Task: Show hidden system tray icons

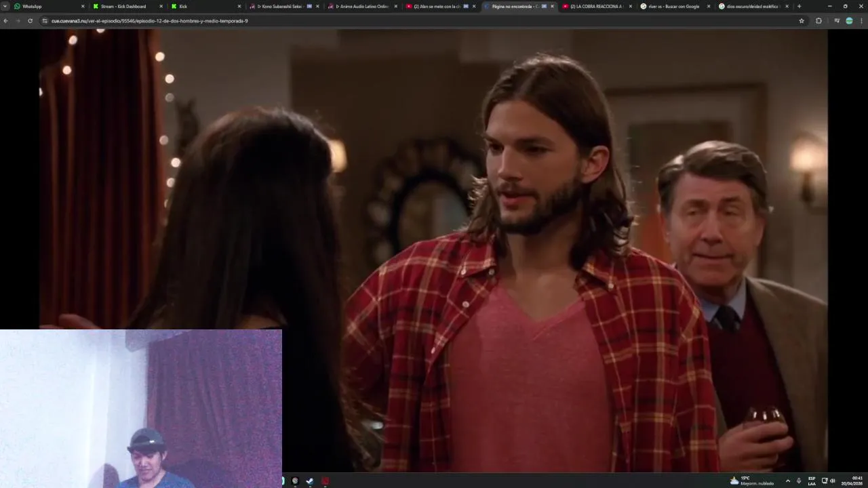Action: (787, 481)
